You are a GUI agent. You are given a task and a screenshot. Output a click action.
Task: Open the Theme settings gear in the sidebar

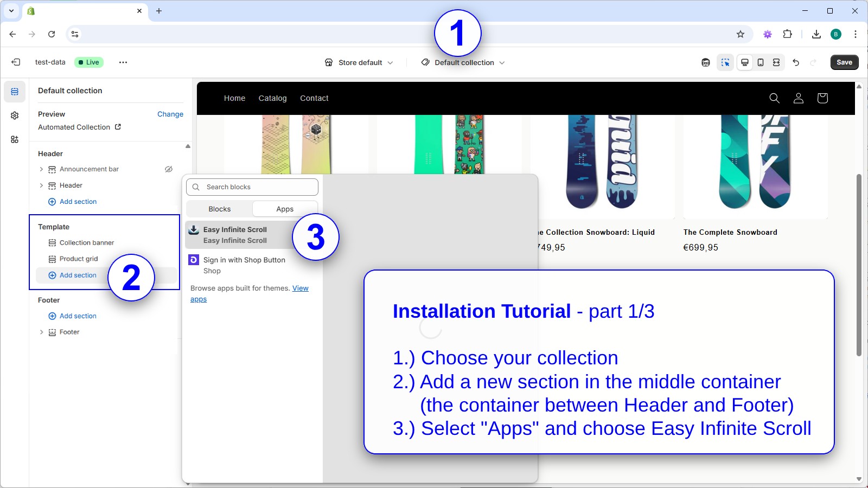pos(15,115)
